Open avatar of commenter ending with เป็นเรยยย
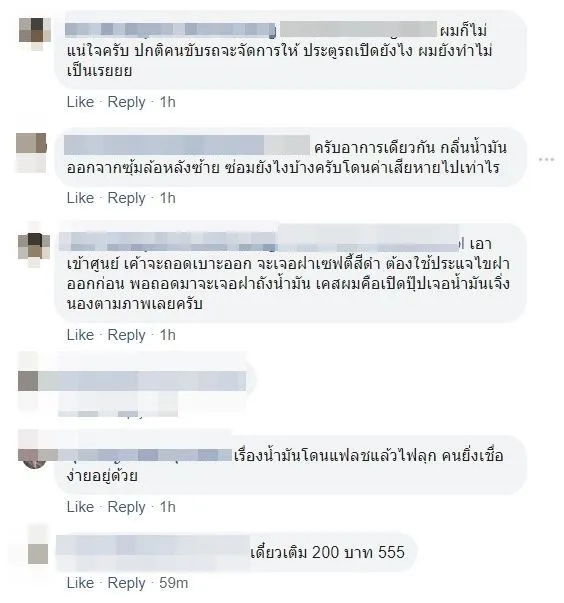 click(x=35, y=32)
